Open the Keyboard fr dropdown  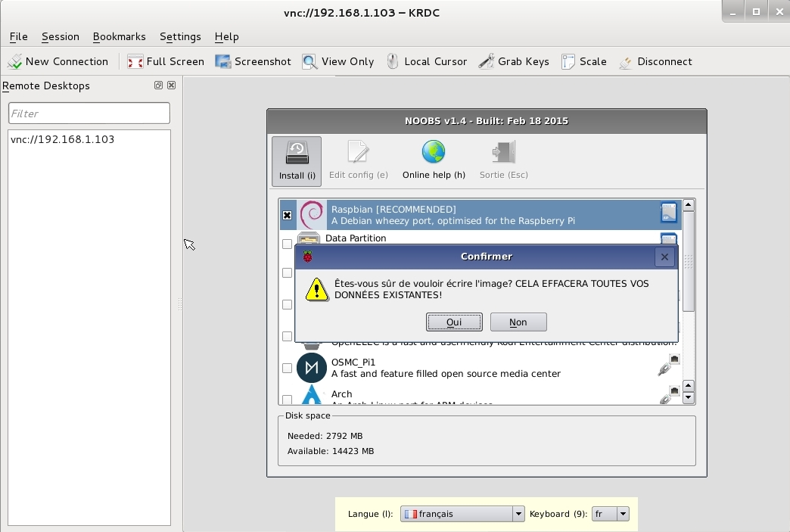[x=610, y=514]
